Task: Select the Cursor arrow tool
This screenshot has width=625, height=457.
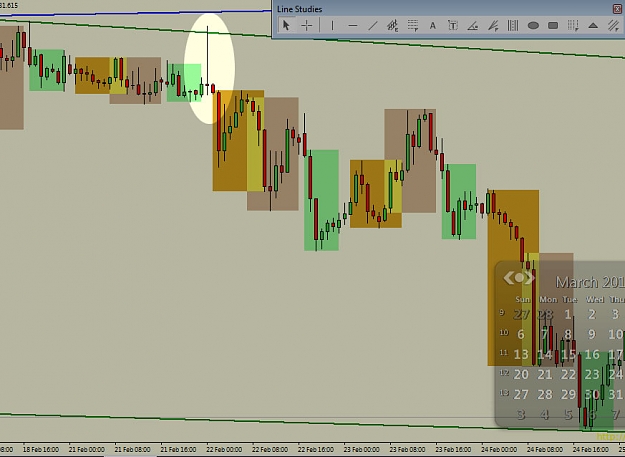Action: point(286,25)
